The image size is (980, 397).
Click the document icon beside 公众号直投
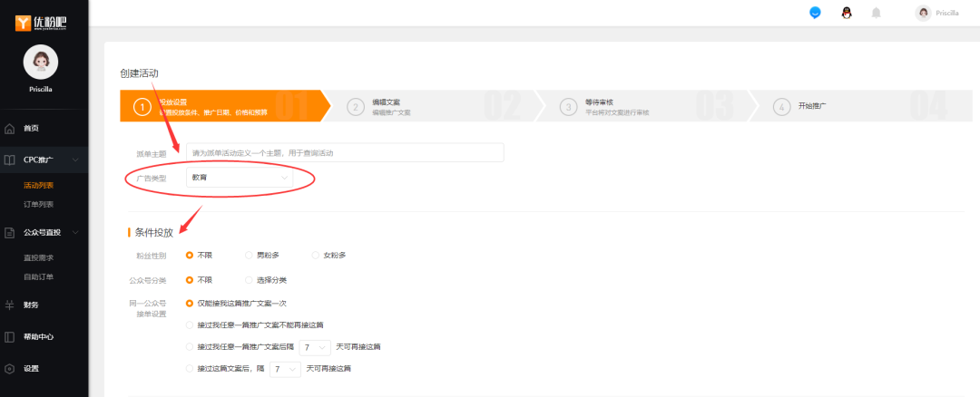coord(9,233)
